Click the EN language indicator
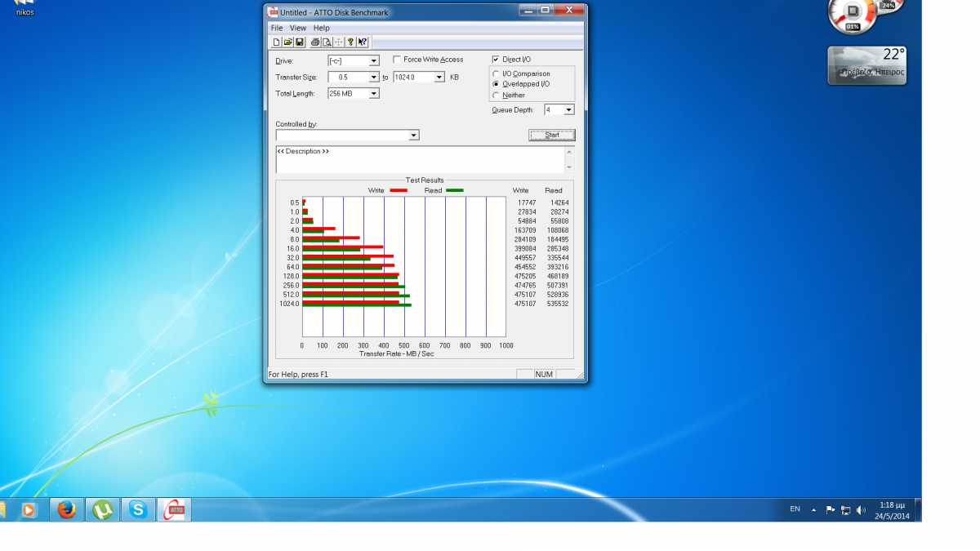This screenshot has height=551, width=980. pyautogui.click(x=795, y=509)
